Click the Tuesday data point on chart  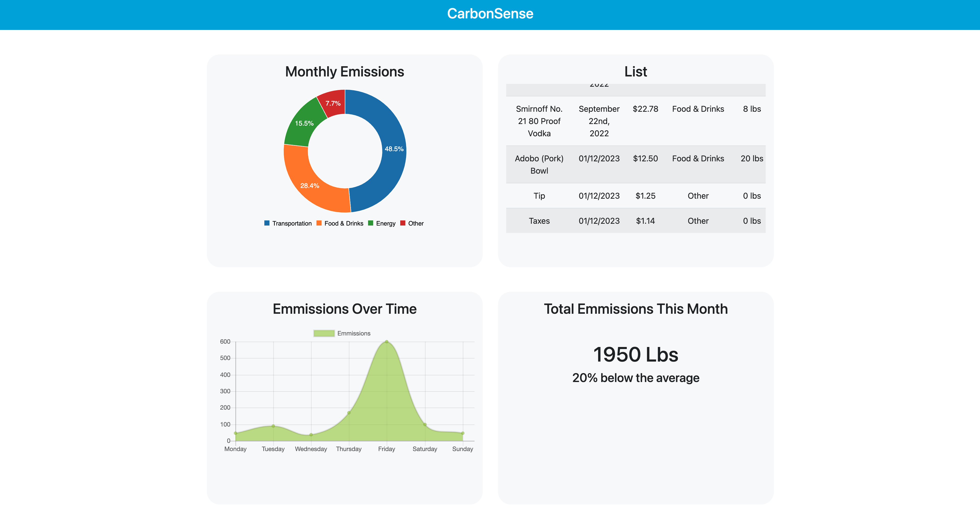pos(273,426)
